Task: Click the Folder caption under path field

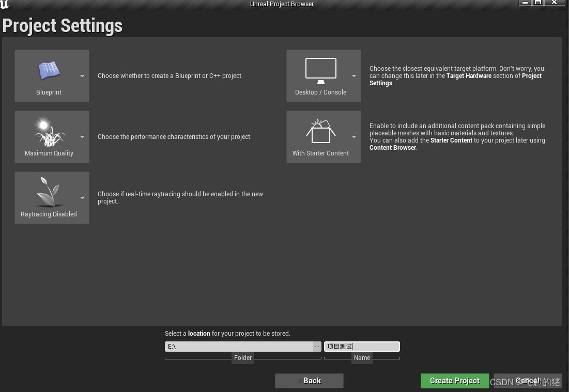Action: [243, 357]
